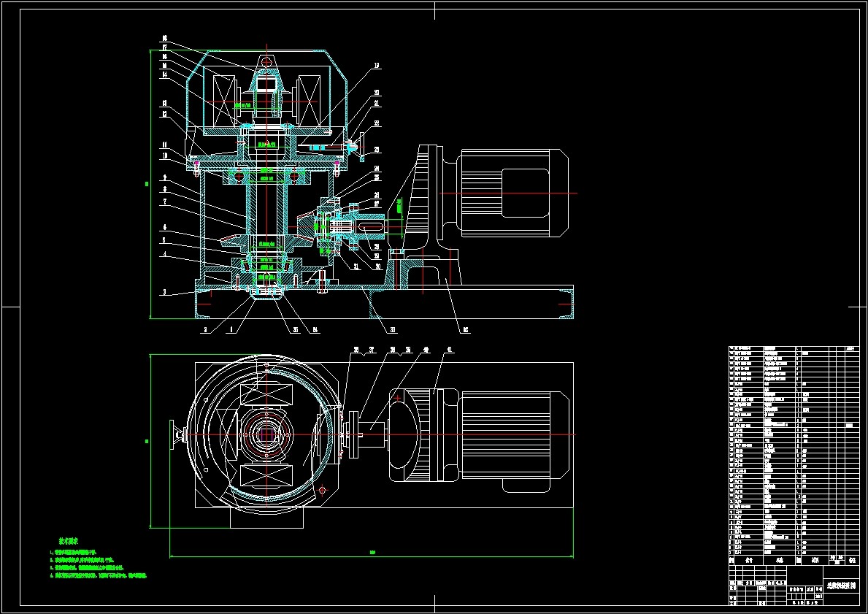Click part balloon number 28
868x614 pixels.
[377, 246]
